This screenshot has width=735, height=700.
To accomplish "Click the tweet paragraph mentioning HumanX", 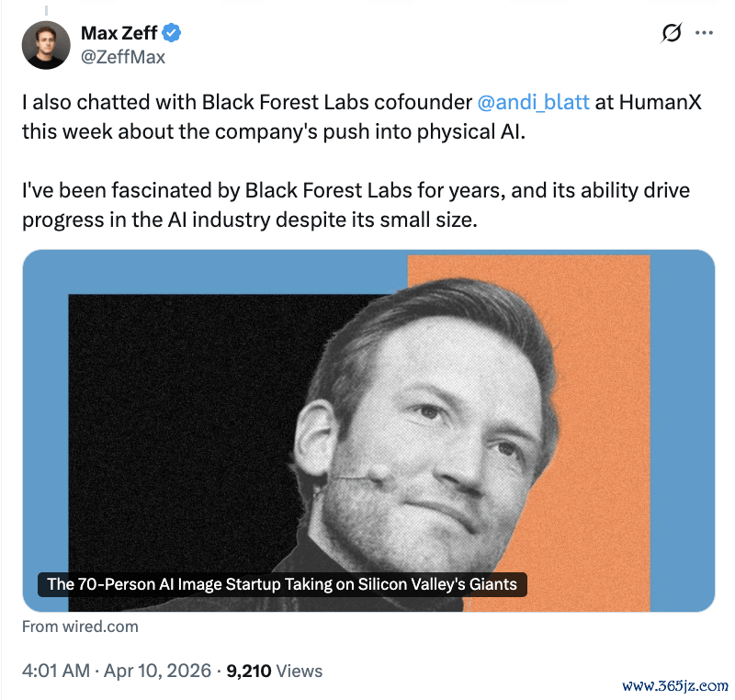I will coord(362,117).
